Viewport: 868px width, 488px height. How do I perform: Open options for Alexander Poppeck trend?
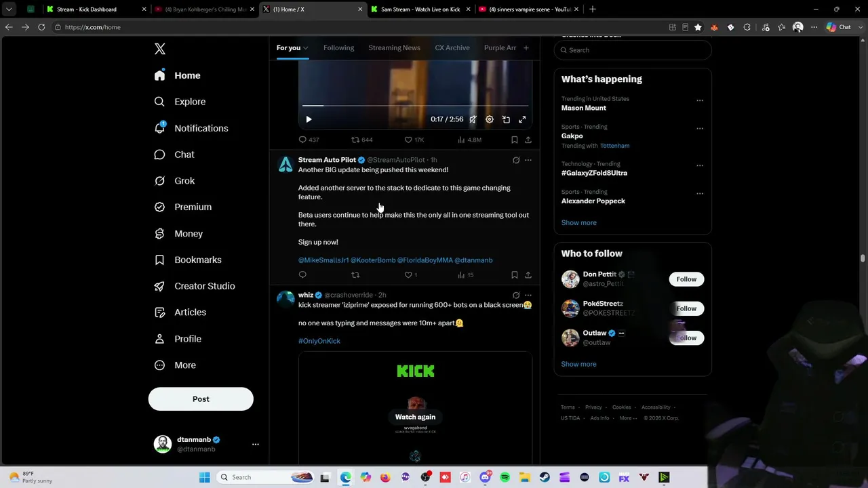700,193
